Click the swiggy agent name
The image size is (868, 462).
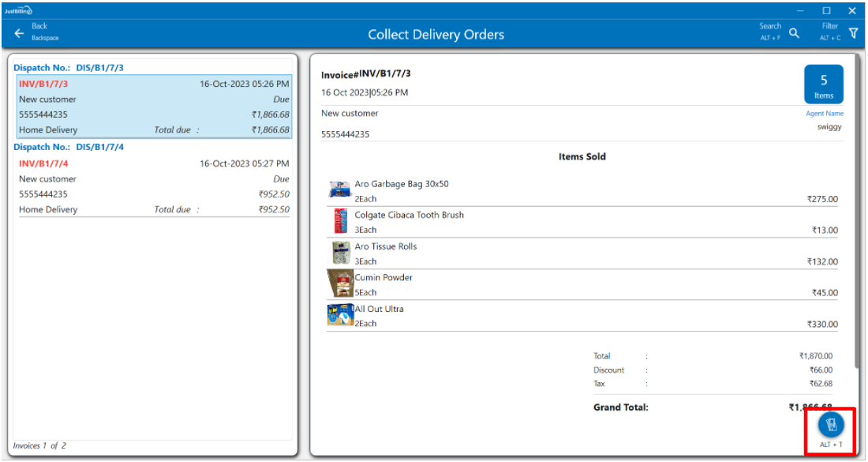830,126
